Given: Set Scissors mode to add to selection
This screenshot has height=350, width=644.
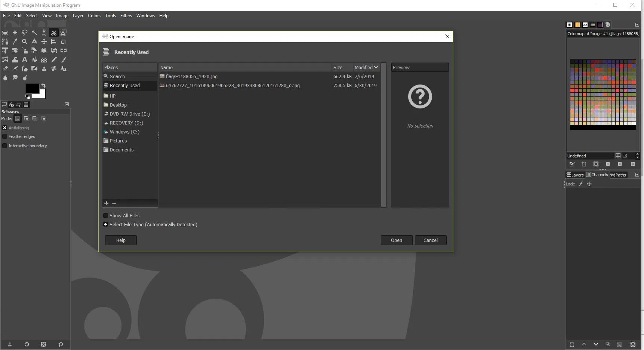Looking at the screenshot, I should coord(26,119).
